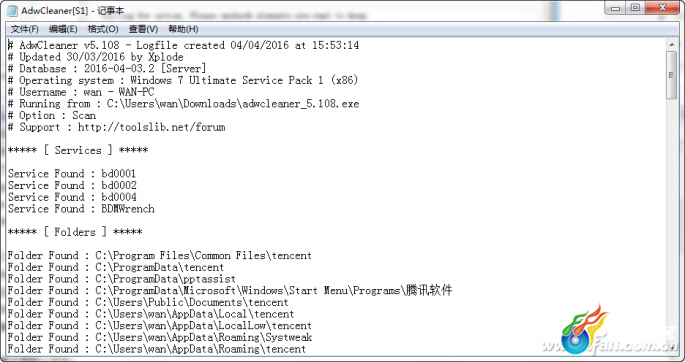
Task: Click the 'Service Found : BDMWrench' line
Action: [81, 209]
